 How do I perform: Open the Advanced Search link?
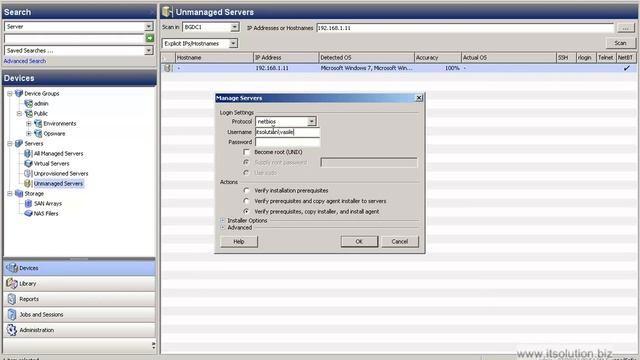(25, 61)
